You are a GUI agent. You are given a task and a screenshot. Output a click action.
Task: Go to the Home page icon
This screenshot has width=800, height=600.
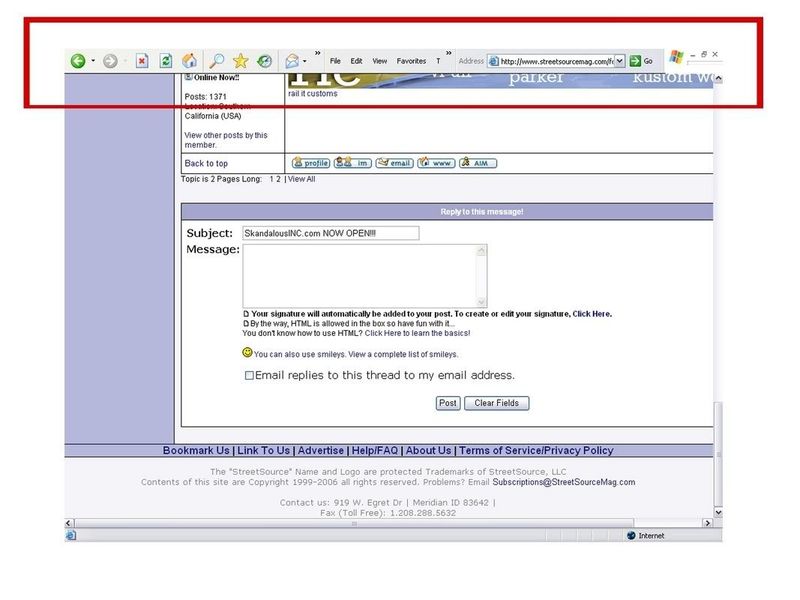[190, 61]
